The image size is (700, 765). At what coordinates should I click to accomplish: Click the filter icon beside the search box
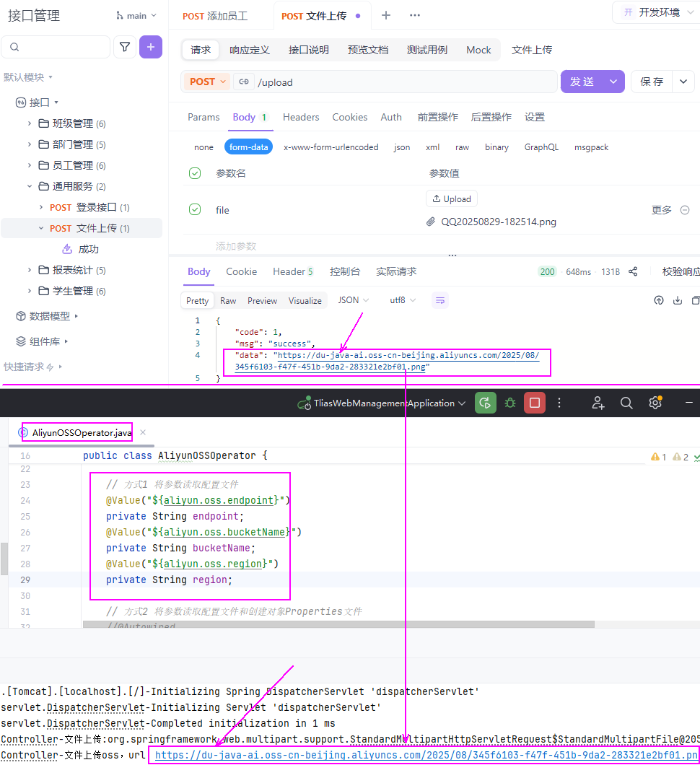125,47
